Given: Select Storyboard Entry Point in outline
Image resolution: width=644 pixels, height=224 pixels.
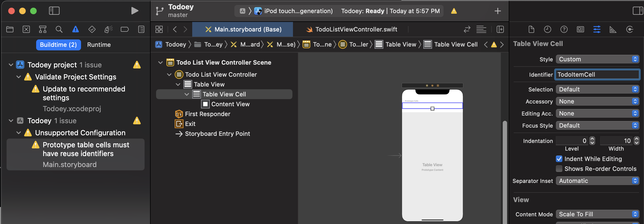Looking at the screenshot, I should 212,134.
